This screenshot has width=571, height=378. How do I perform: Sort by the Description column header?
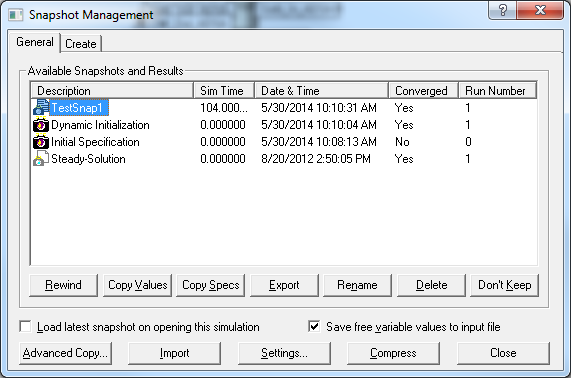(x=112, y=90)
